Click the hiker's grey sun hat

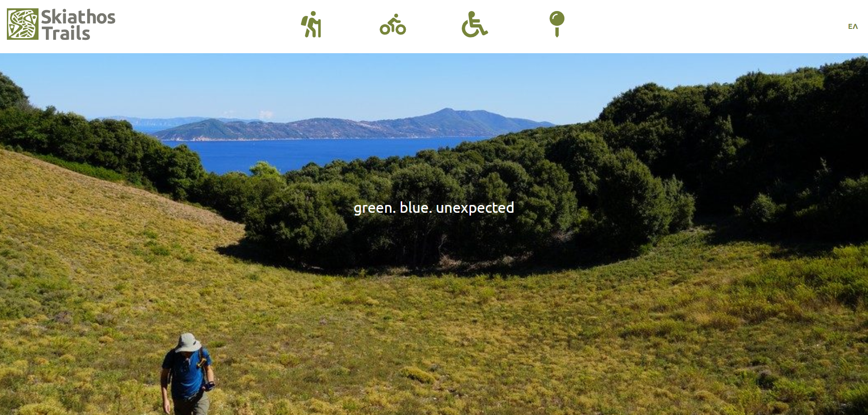point(188,343)
